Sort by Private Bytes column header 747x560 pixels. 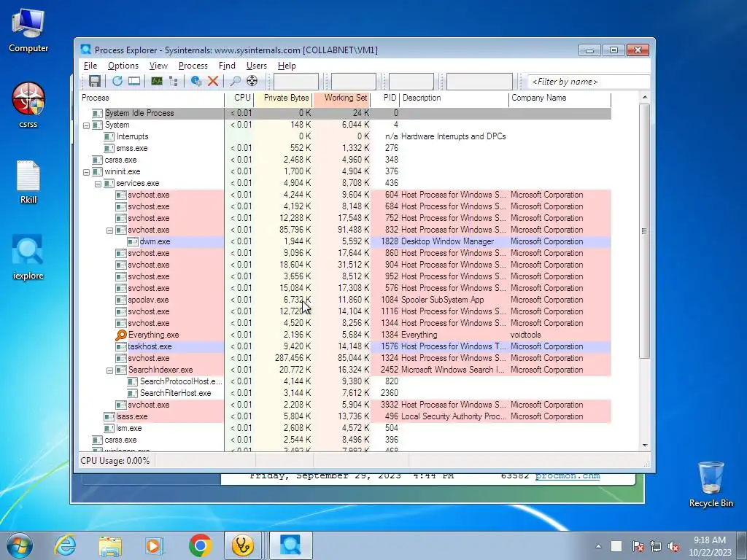[x=283, y=98]
